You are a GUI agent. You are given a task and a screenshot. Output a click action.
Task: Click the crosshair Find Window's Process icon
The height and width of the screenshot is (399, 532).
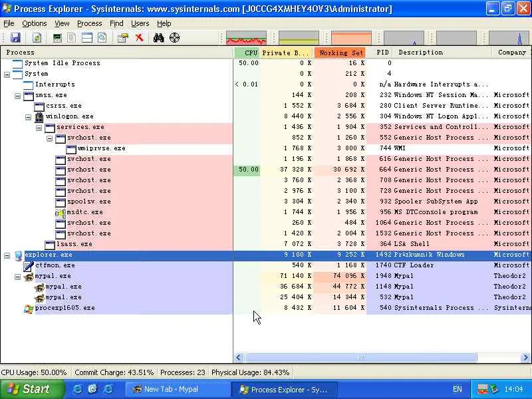pyautogui.click(x=174, y=38)
